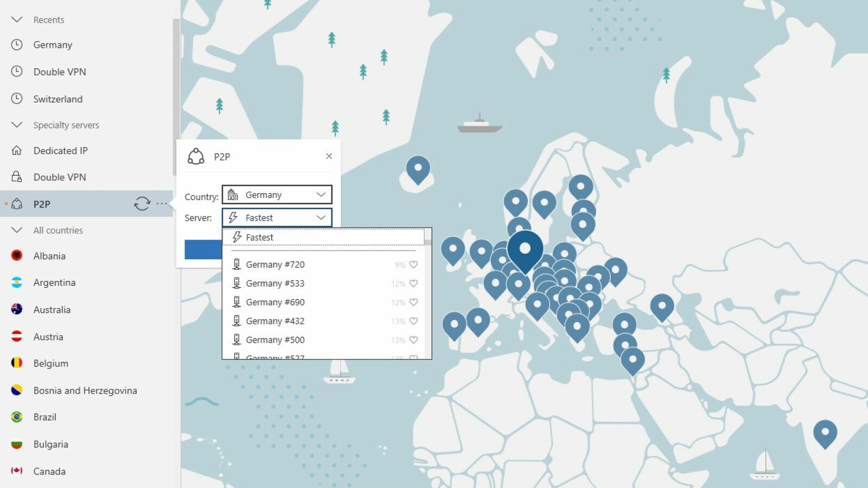Favorite the Germany #432 server

414,321
